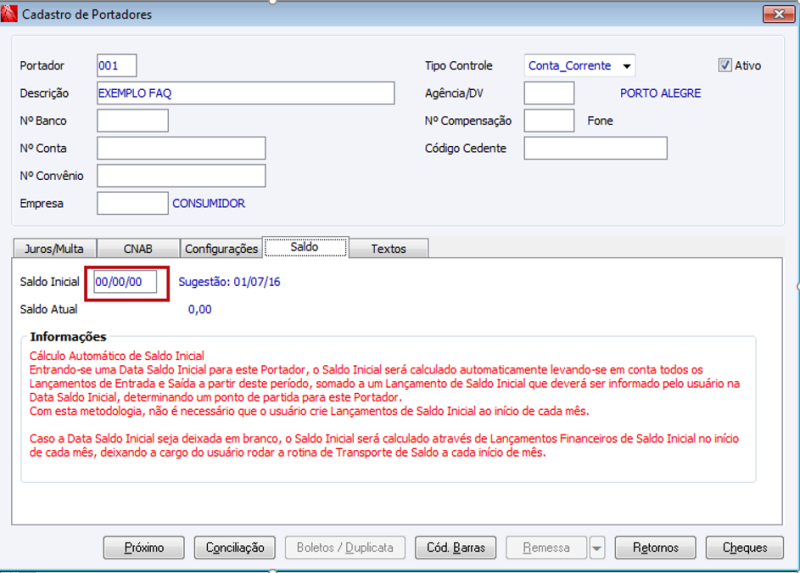Click the Tipo Controle label
The height and width of the screenshot is (573, 800).
[x=459, y=65]
